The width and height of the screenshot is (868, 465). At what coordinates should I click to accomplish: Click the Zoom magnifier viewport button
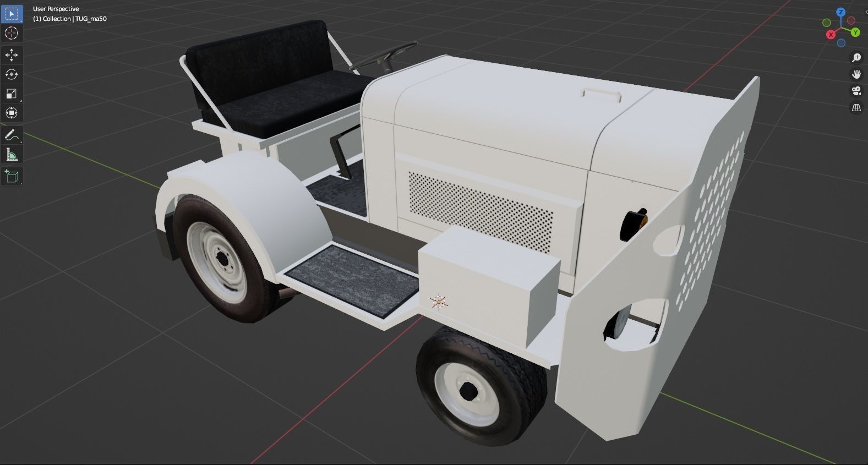click(856, 58)
